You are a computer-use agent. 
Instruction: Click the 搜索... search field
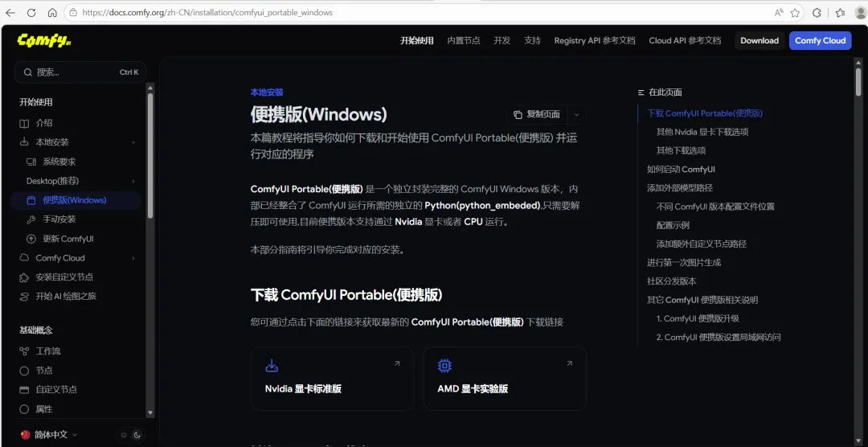80,72
